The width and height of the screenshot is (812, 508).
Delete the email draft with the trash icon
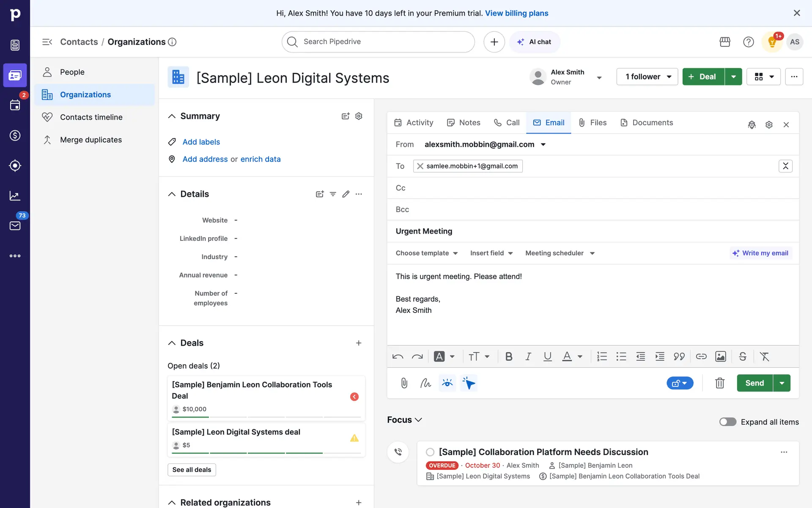(x=719, y=383)
